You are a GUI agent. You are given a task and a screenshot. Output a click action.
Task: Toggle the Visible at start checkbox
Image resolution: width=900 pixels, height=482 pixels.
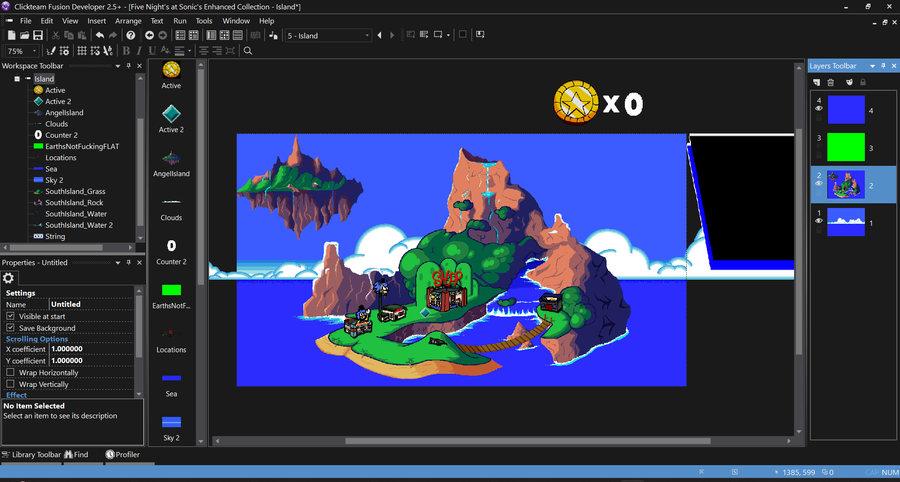tap(10, 316)
